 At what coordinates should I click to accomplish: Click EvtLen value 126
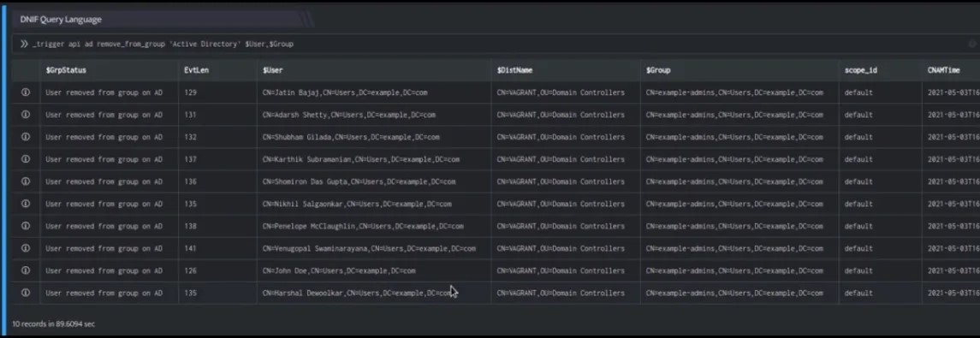point(190,270)
